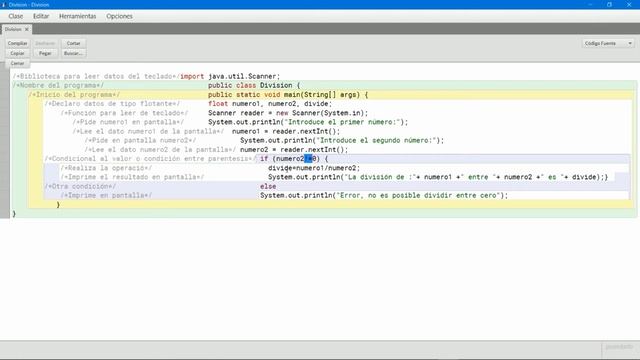
Task: Click the Copiar button
Action: point(18,53)
